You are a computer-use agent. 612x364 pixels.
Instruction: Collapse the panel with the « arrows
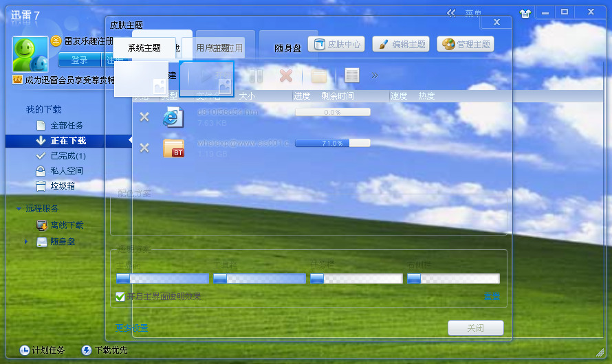pyautogui.click(x=451, y=13)
